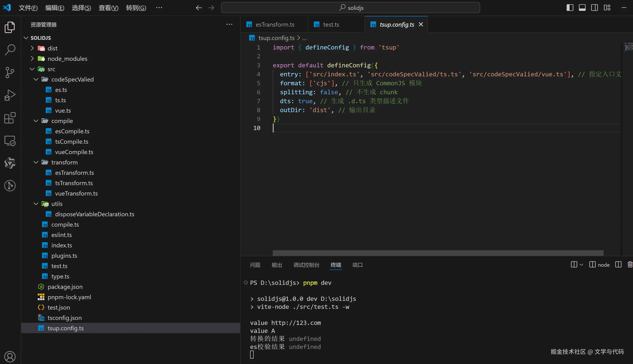Open the Extensions view
Viewport: 633px width, 364px height.
click(x=10, y=118)
